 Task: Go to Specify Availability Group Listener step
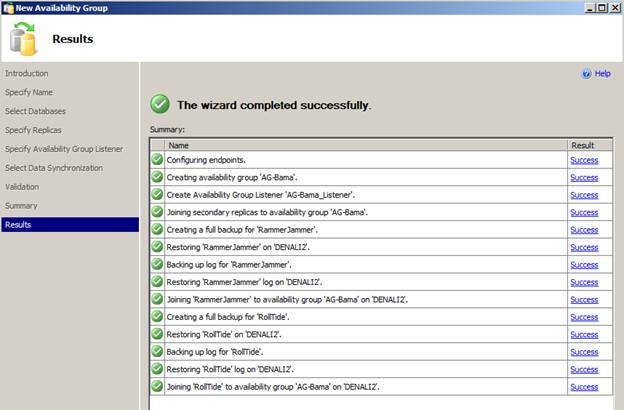(64, 149)
